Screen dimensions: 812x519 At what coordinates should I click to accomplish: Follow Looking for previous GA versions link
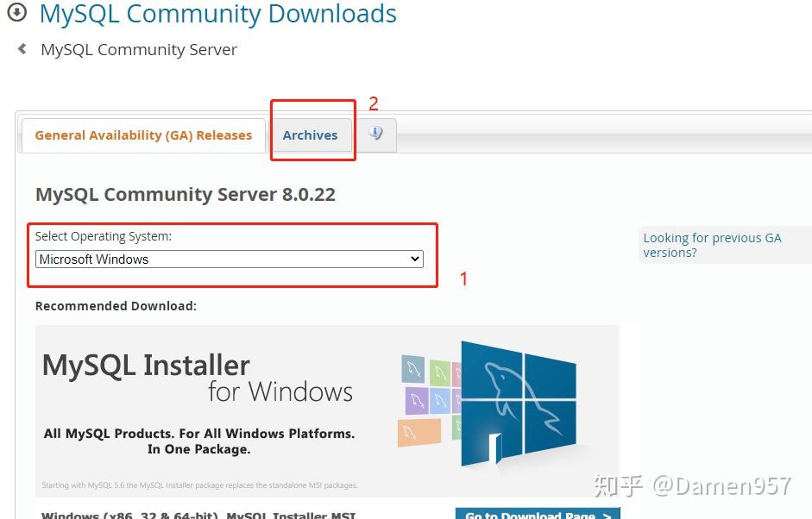712,245
